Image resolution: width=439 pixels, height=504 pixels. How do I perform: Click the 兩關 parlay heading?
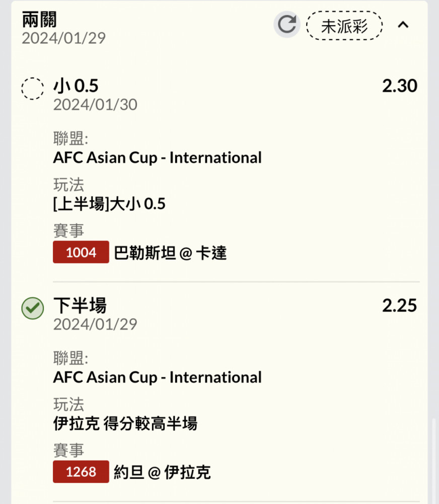(39, 19)
